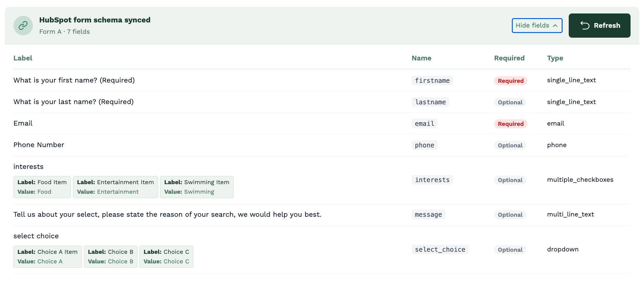Image resolution: width=644 pixels, height=287 pixels.
Task: Collapse the list with Hide fields
Action: click(x=537, y=25)
